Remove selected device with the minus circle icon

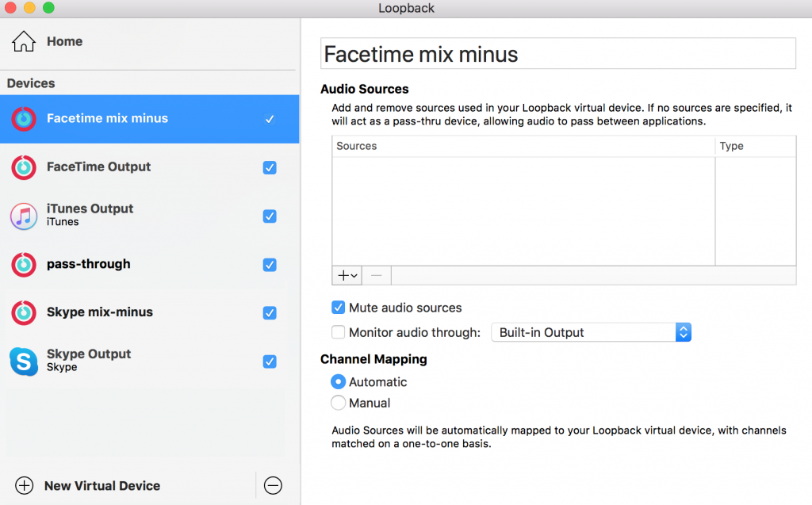click(273, 485)
